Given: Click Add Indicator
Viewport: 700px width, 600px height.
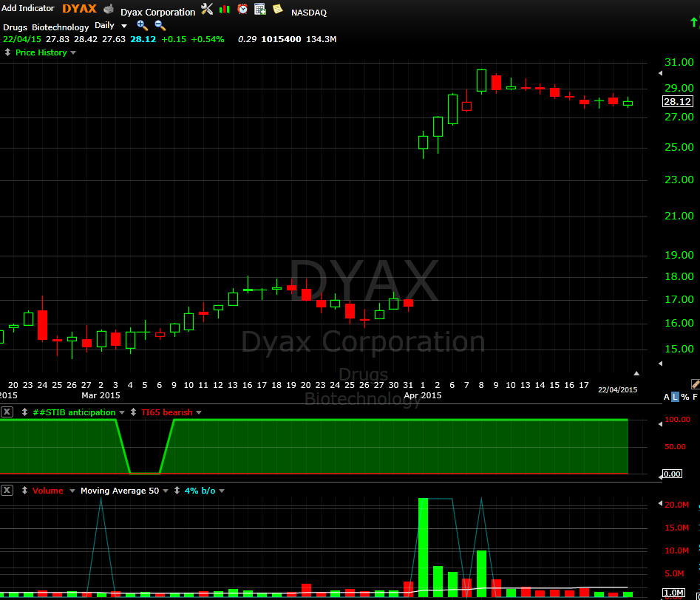Looking at the screenshot, I should tap(27, 8).
